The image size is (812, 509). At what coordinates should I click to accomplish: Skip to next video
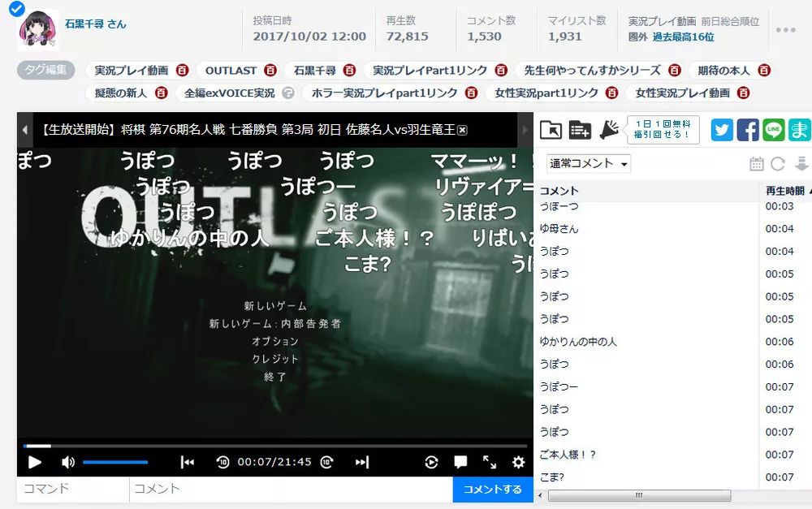(362, 462)
